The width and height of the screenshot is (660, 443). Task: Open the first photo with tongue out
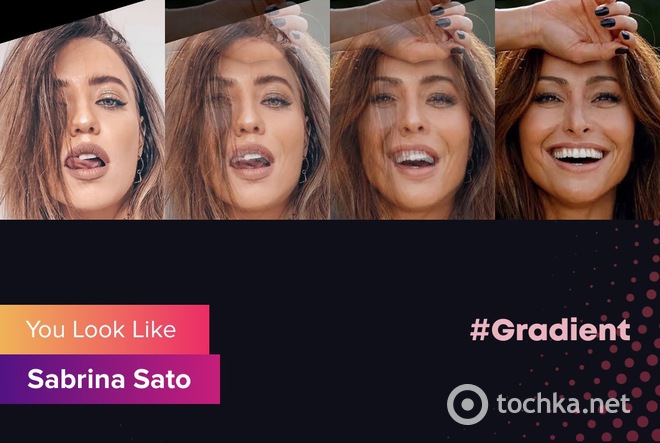82,109
